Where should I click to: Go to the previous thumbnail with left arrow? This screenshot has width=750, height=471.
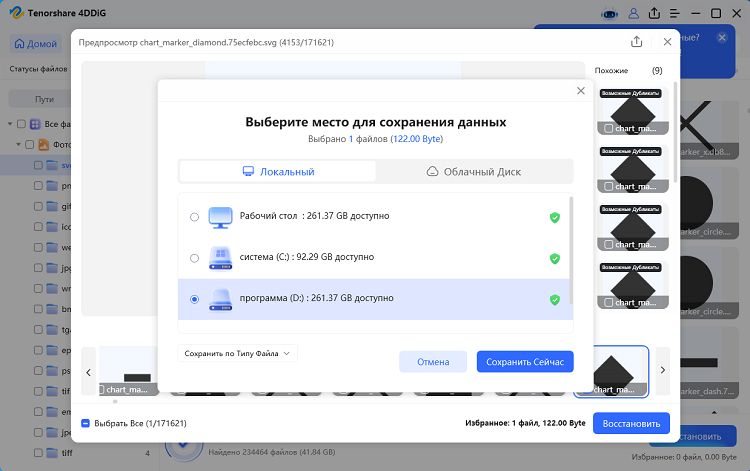tap(88, 372)
